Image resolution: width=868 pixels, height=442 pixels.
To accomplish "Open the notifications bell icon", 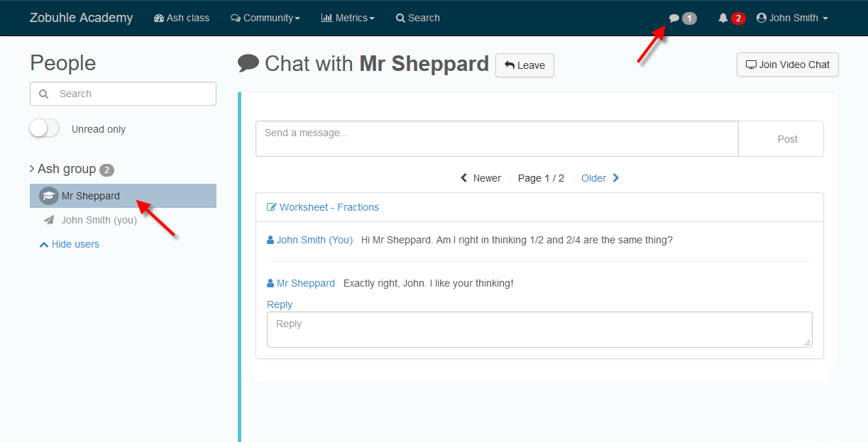I will point(723,18).
